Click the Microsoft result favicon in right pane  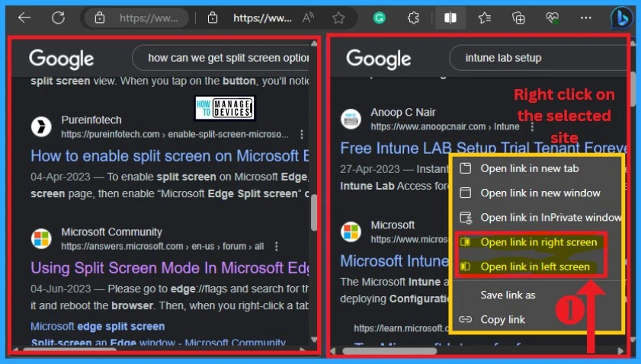coord(351,231)
